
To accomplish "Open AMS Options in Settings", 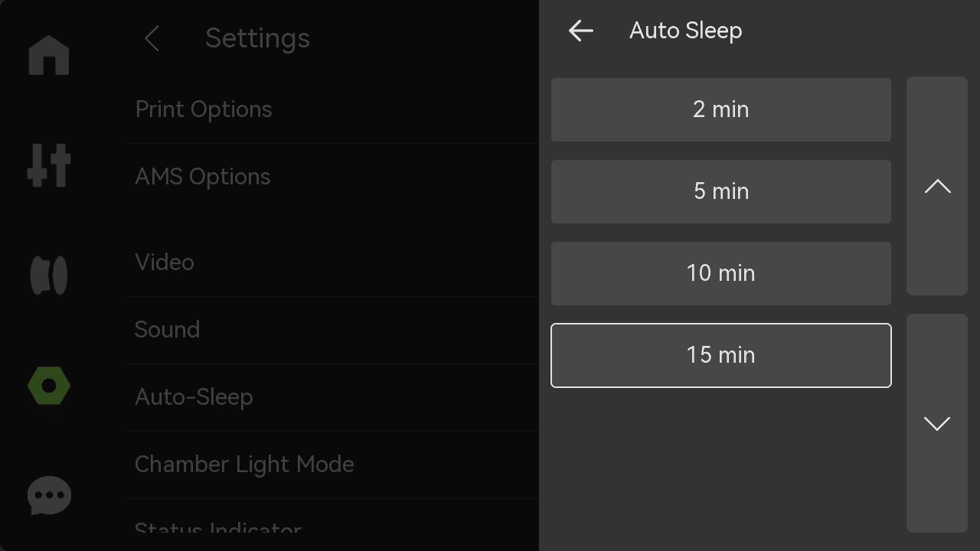I will (x=333, y=177).
